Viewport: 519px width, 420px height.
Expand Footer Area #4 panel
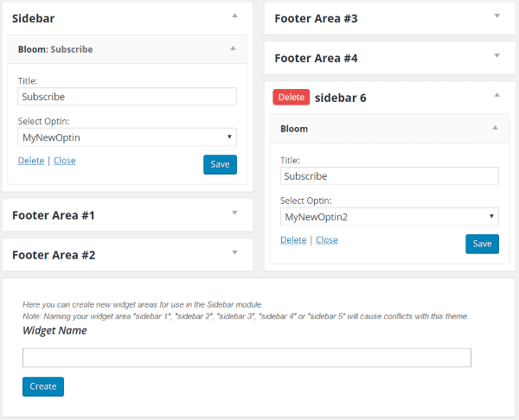click(x=497, y=55)
